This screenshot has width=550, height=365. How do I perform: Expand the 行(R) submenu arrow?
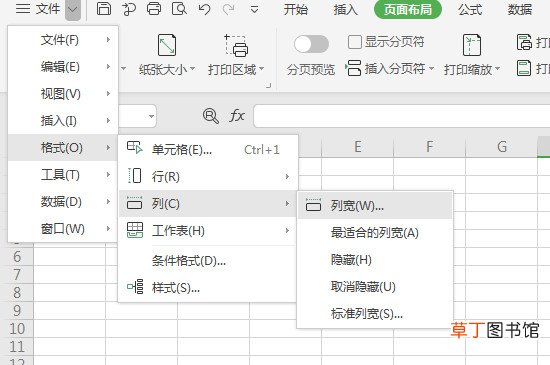click(x=287, y=176)
